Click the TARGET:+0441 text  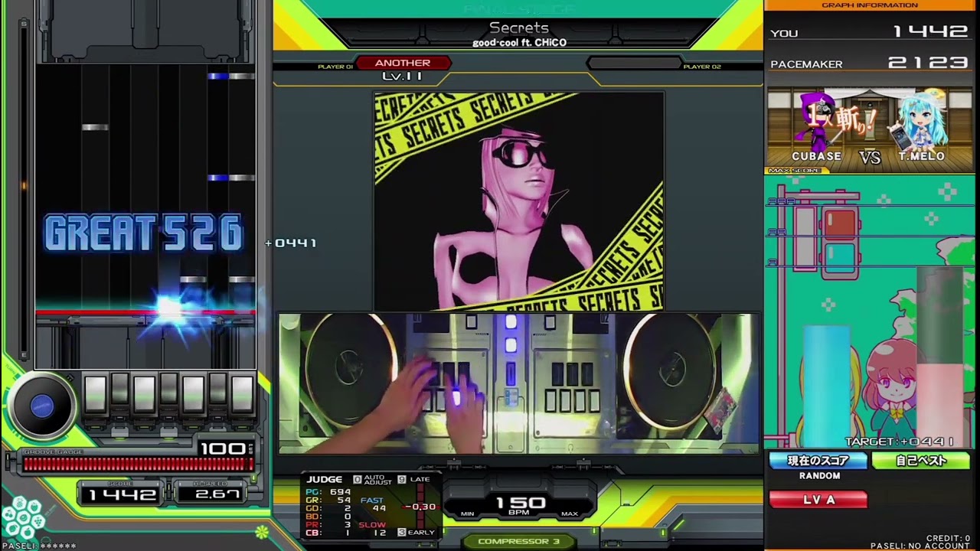[x=900, y=442]
